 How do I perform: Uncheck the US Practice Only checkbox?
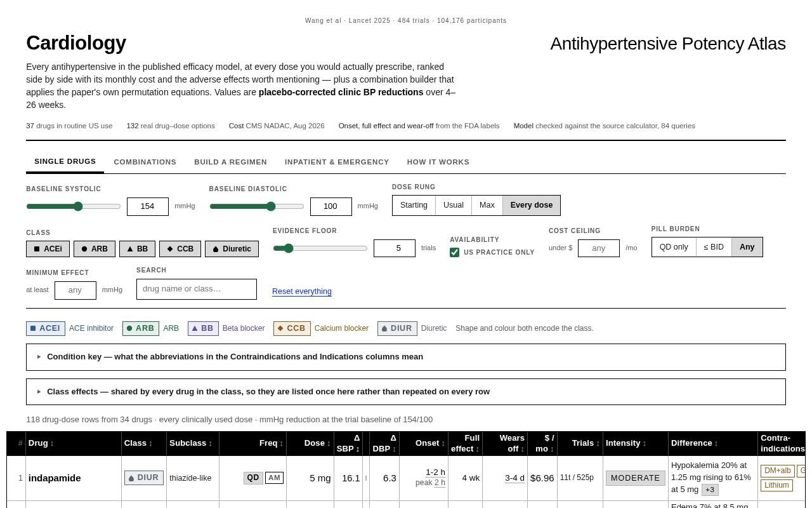click(x=454, y=252)
